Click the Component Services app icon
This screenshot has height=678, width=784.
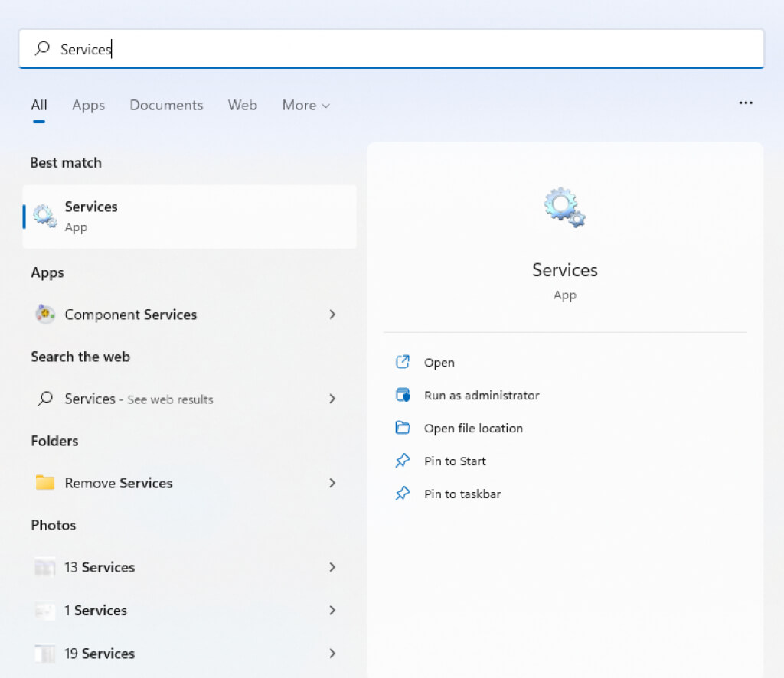45,315
